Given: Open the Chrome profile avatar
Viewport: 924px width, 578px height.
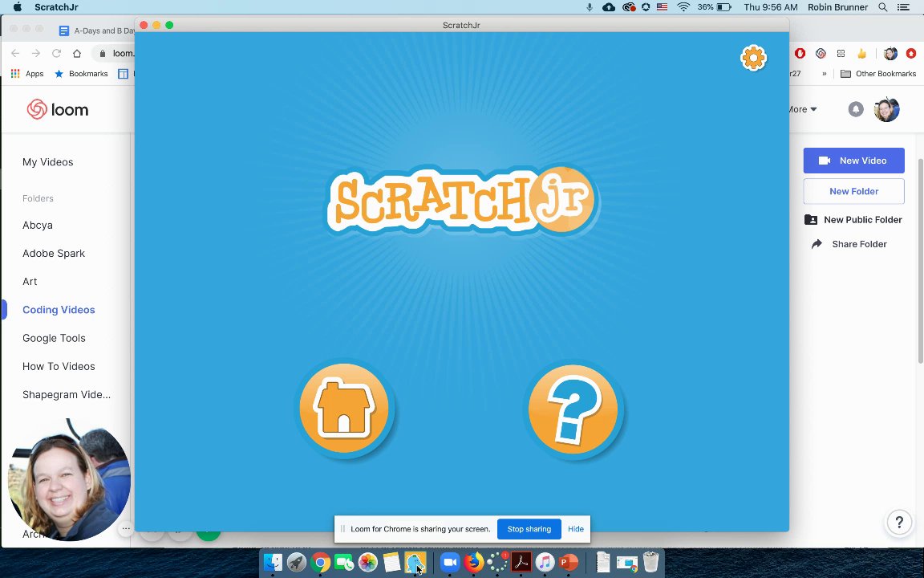Looking at the screenshot, I should point(890,54).
